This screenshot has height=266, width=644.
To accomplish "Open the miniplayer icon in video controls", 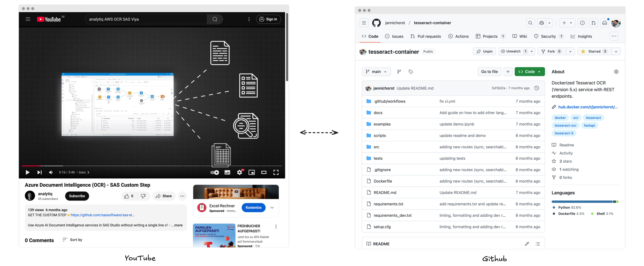I will tap(252, 172).
